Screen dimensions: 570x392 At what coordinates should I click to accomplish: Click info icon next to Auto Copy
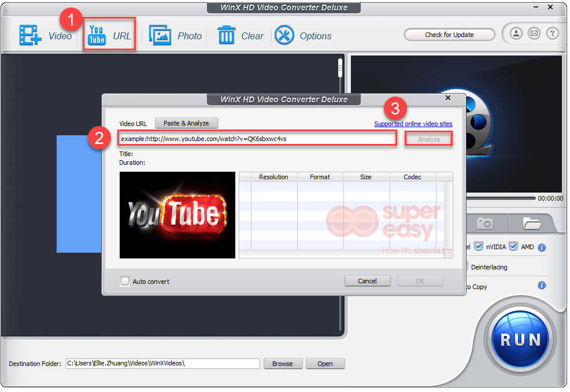click(x=542, y=286)
